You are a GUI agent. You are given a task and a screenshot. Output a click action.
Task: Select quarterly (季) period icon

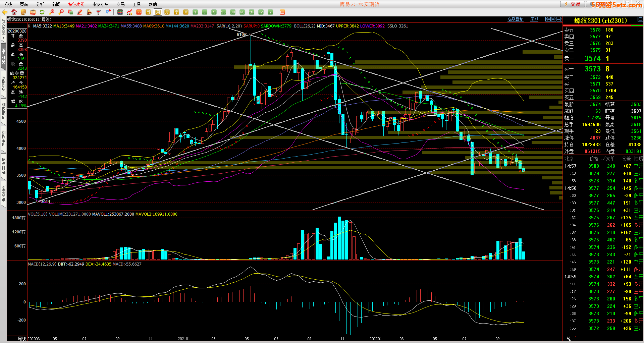point(176,12)
